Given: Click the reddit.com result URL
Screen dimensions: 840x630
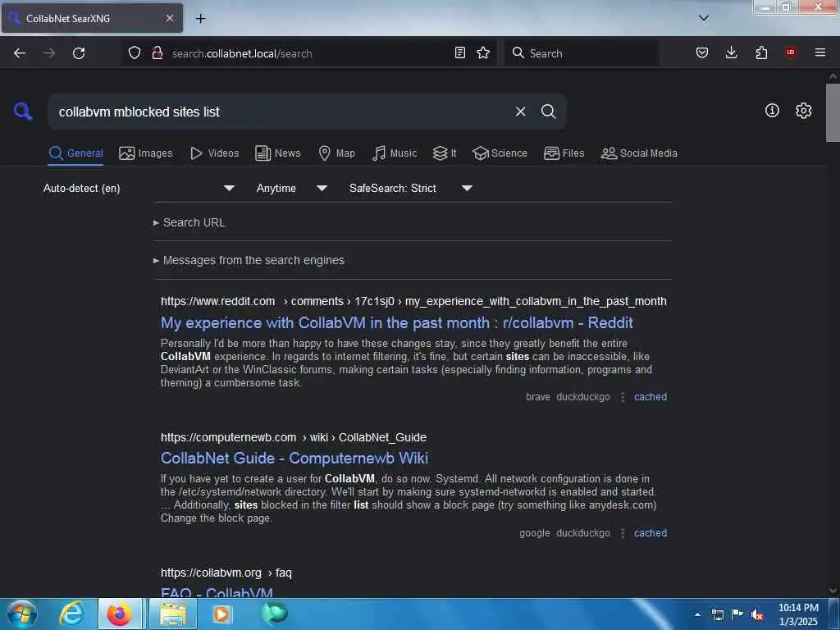Looking at the screenshot, I should 413,301.
